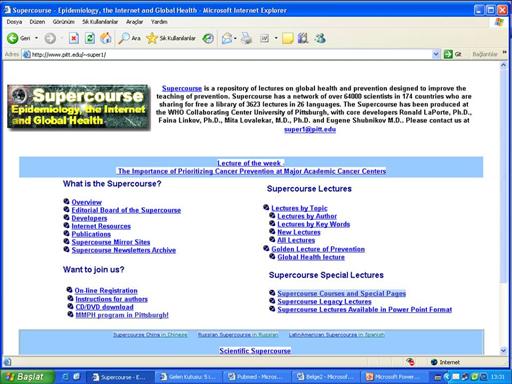Expand the address bar dropdown arrow
The width and height of the screenshot is (512, 384).
tap(436, 54)
